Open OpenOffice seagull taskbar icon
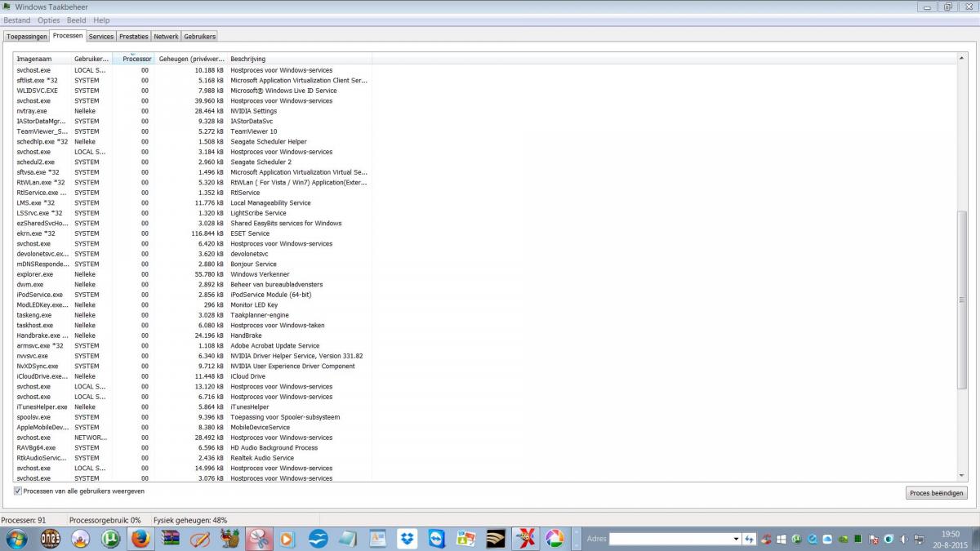This screenshot has height=551, width=980. [318, 539]
